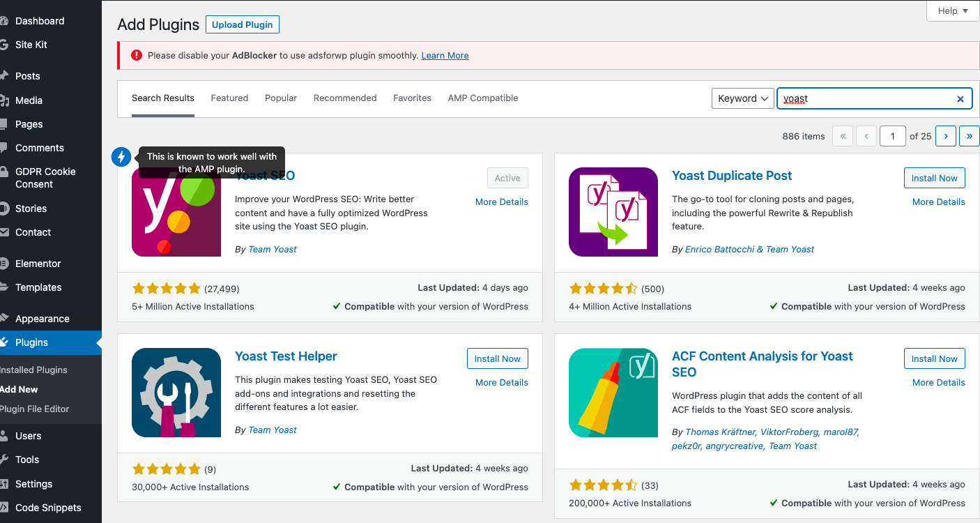Viewport: 980px width, 523px height.
Task: Open Dashboard from the sidebar
Action: click(x=40, y=21)
